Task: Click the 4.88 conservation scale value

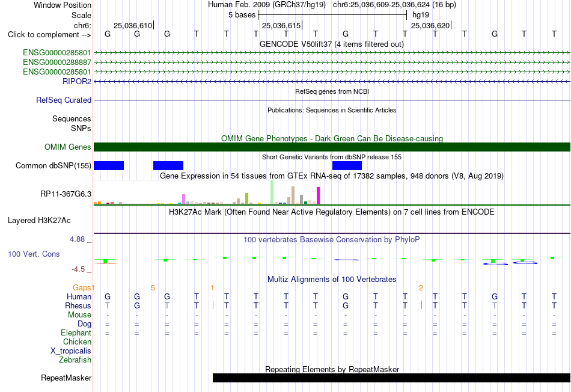Action: pos(77,239)
